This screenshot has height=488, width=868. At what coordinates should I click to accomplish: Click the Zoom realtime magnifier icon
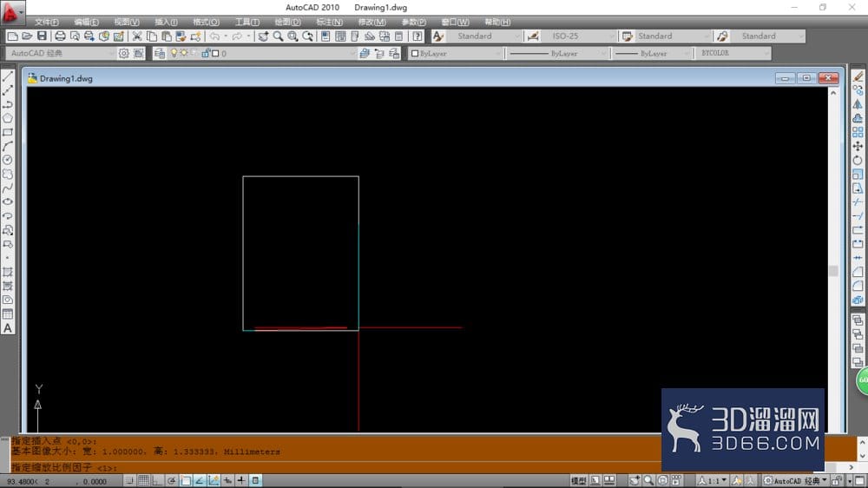point(278,36)
